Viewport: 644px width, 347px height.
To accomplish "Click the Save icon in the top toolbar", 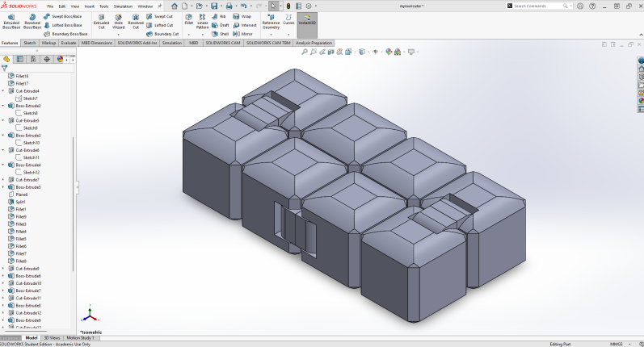I will 213,6.
